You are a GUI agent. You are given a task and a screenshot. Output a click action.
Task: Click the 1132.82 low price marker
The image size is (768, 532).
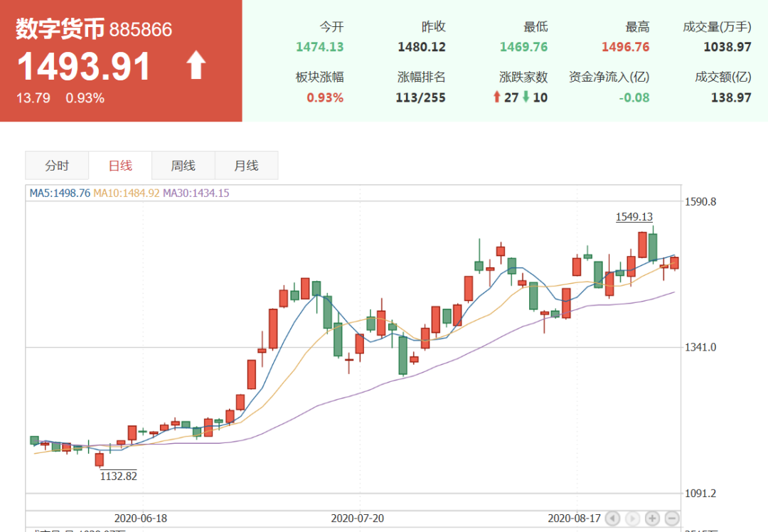[x=119, y=476]
